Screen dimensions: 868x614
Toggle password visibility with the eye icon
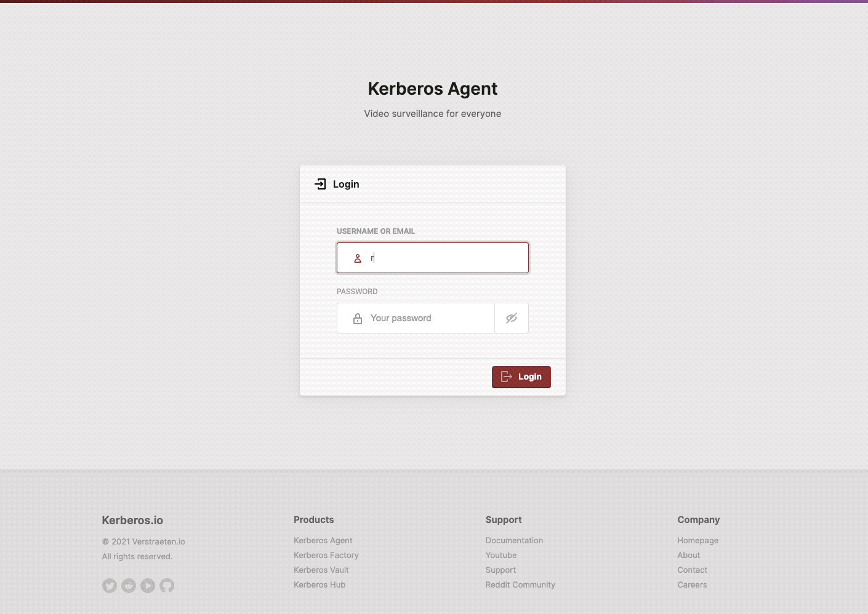(512, 318)
